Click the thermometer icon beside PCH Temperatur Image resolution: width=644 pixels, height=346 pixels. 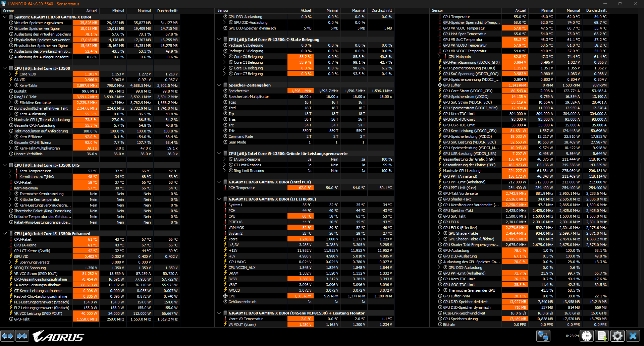click(x=225, y=188)
